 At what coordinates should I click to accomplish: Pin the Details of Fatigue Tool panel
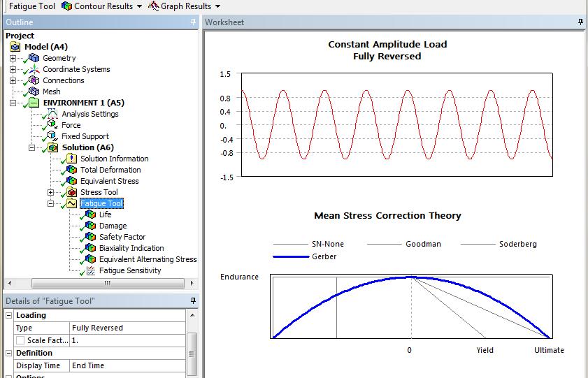coord(193,300)
